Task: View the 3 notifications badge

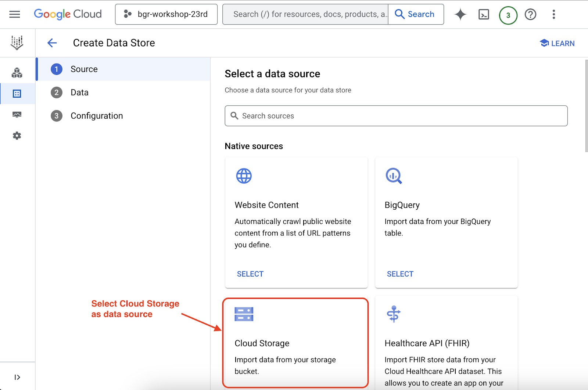Action: point(508,15)
